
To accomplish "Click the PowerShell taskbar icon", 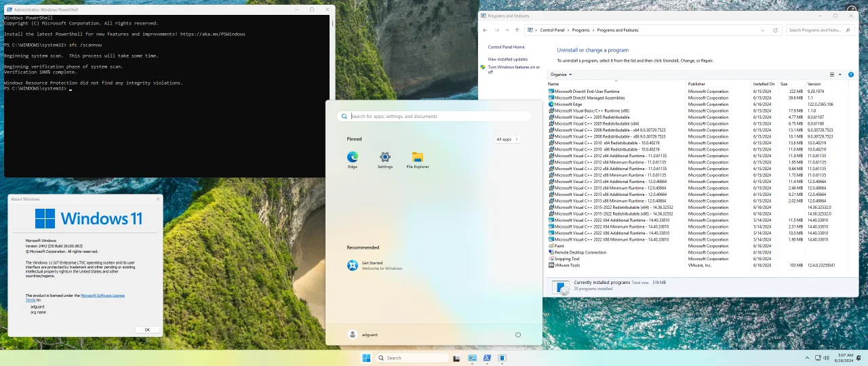I will pyautogui.click(x=487, y=358).
